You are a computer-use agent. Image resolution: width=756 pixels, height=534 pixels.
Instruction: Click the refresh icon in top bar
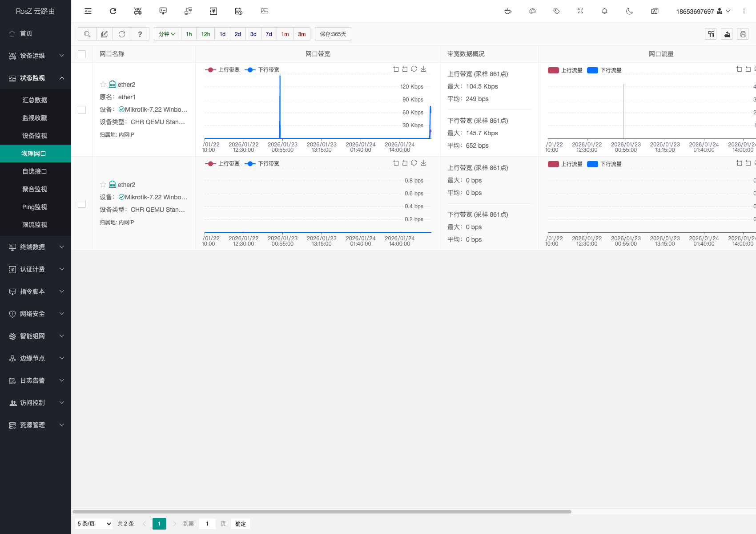[x=113, y=11]
